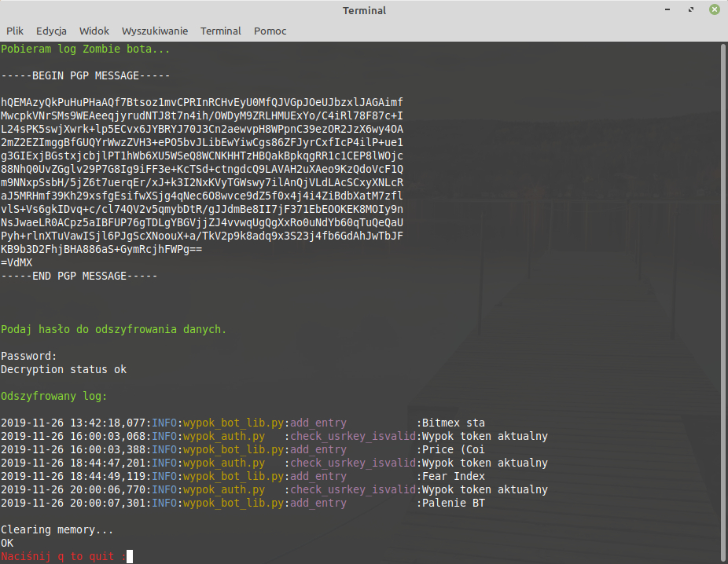The width and height of the screenshot is (728, 564).
Task: Click the END PGP MESSAGE footer line
Action: point(79,276)
